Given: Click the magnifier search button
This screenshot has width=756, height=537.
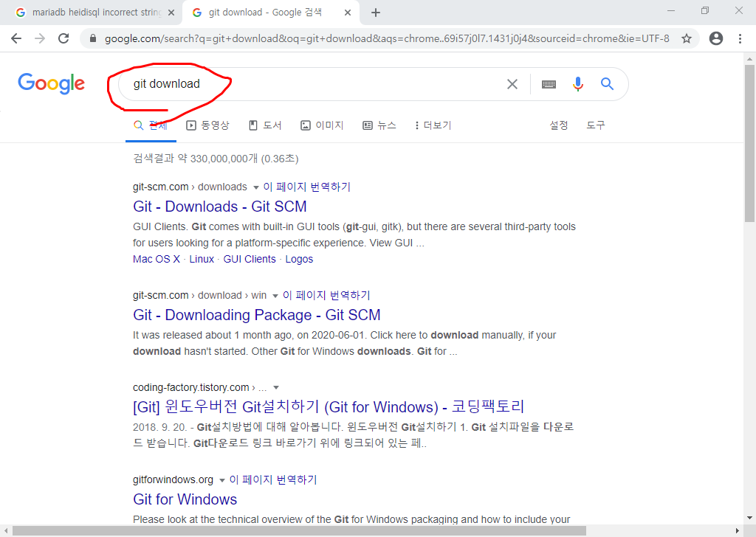Looking at the screenshot, I should click(607, 84).
